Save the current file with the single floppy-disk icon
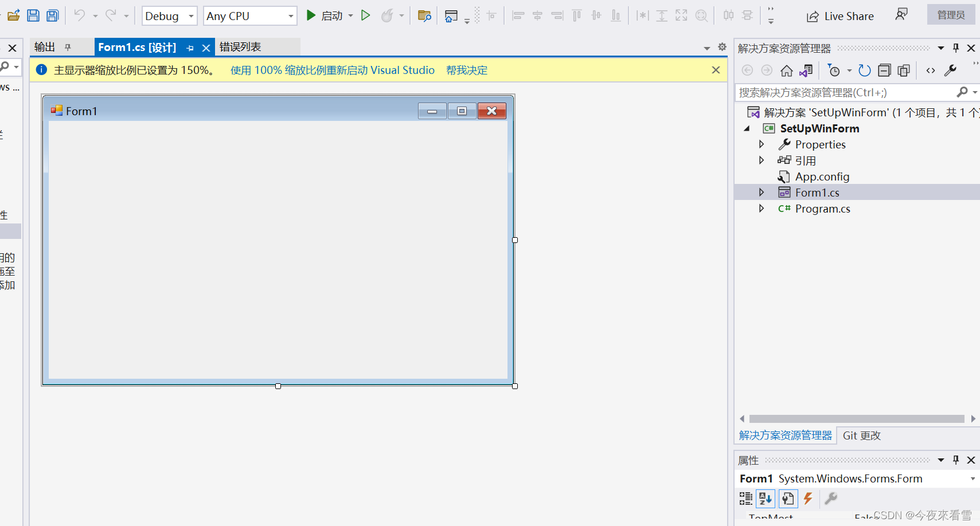 click(x=33, y=15)
